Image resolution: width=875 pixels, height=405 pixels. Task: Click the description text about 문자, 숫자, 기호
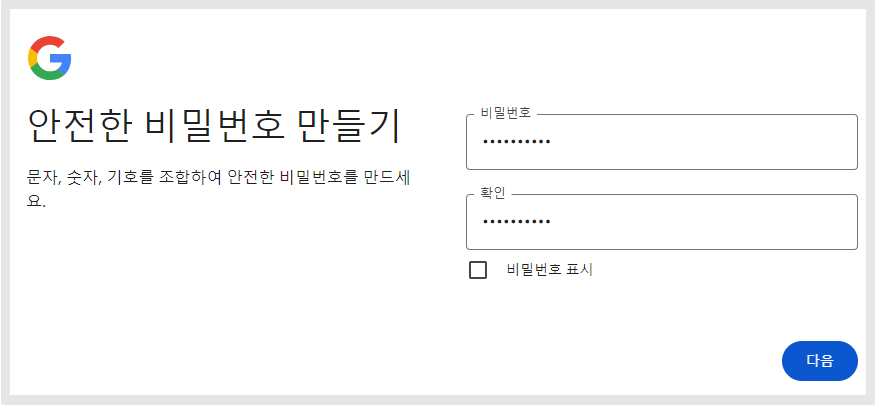tap(220, 177)
